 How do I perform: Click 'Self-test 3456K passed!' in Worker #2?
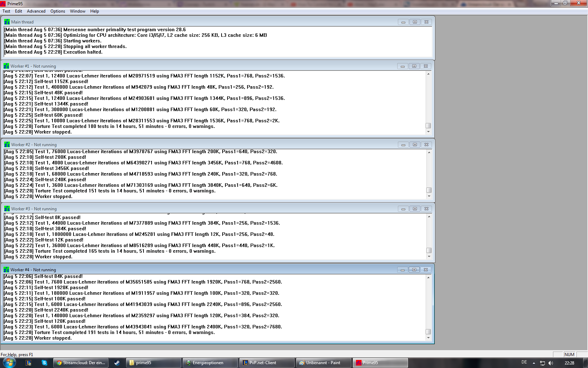click(47, 168)
